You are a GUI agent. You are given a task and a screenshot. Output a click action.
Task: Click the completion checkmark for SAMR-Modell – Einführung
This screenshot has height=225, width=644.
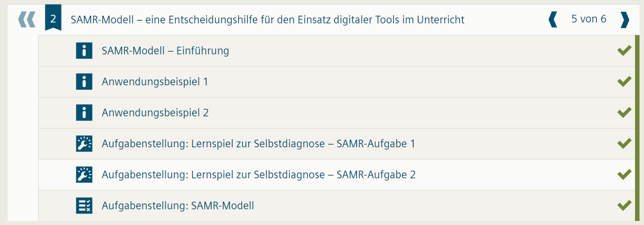point(624,51)
